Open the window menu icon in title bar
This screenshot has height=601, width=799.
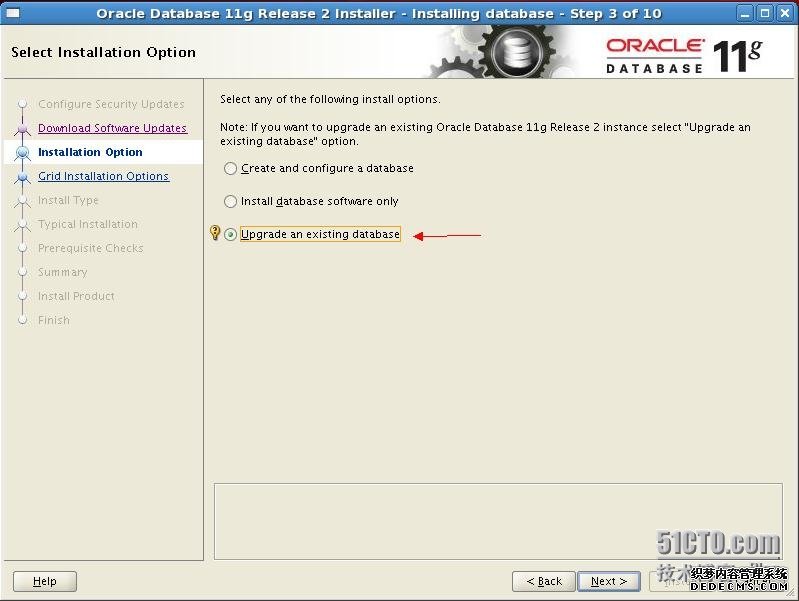click(x=12, y=13)
